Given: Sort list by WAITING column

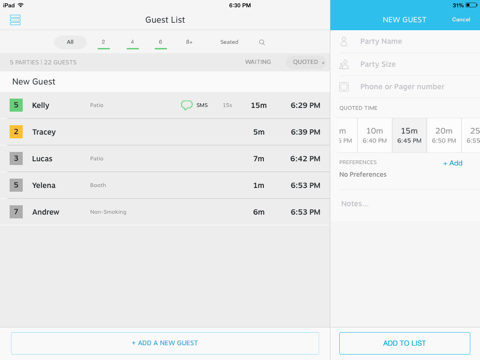Looking at the screenshot, I should [x=258, y=62].
